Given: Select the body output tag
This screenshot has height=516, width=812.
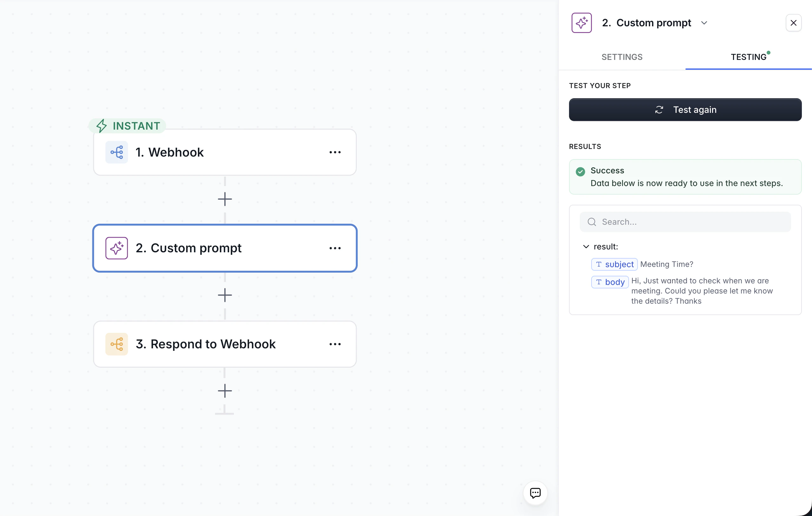Looking at the screenshot, I should 610,282.
